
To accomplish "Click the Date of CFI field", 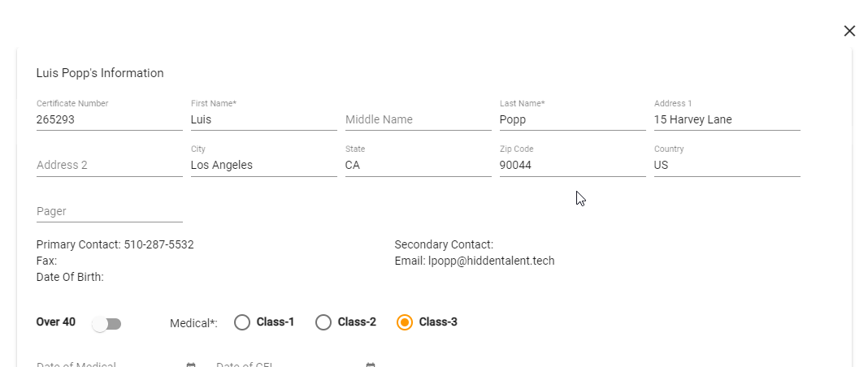I will pyautogui.click(x=284, y=365).
